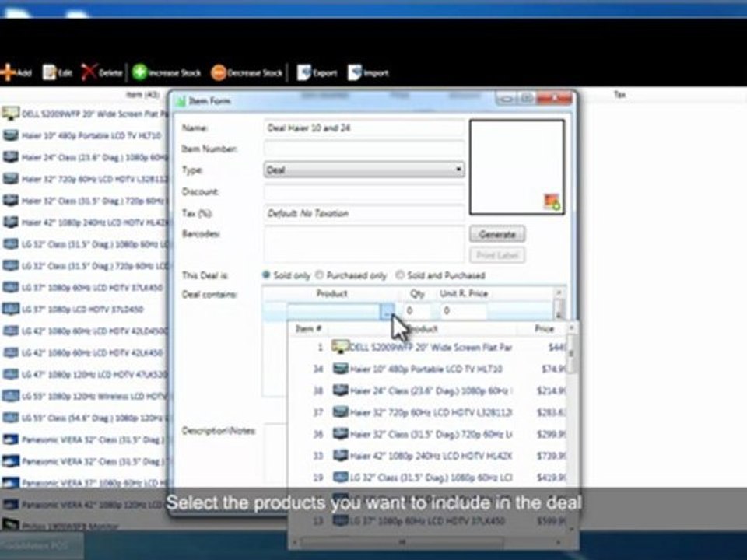Click the monitor icon of the DELL S2009WFP list row
This screenshot has width=747, height=560.
[10, 114]
